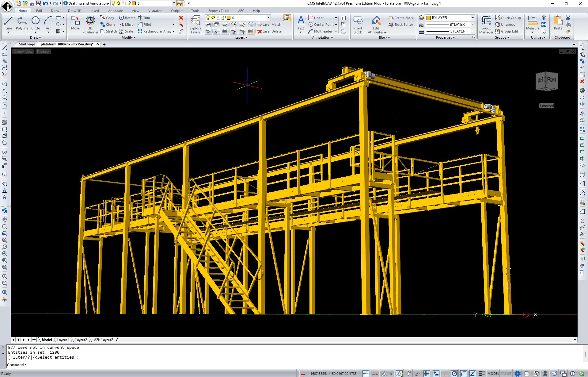Image resolution: width=588 pixels, height=377 pixels.
Task: Open the Group Manager
Action: (486, 25)
